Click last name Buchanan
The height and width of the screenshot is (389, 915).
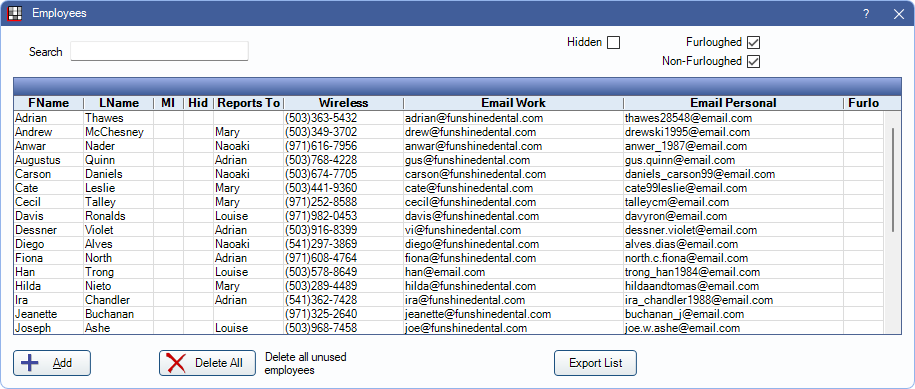pos(110,314)
